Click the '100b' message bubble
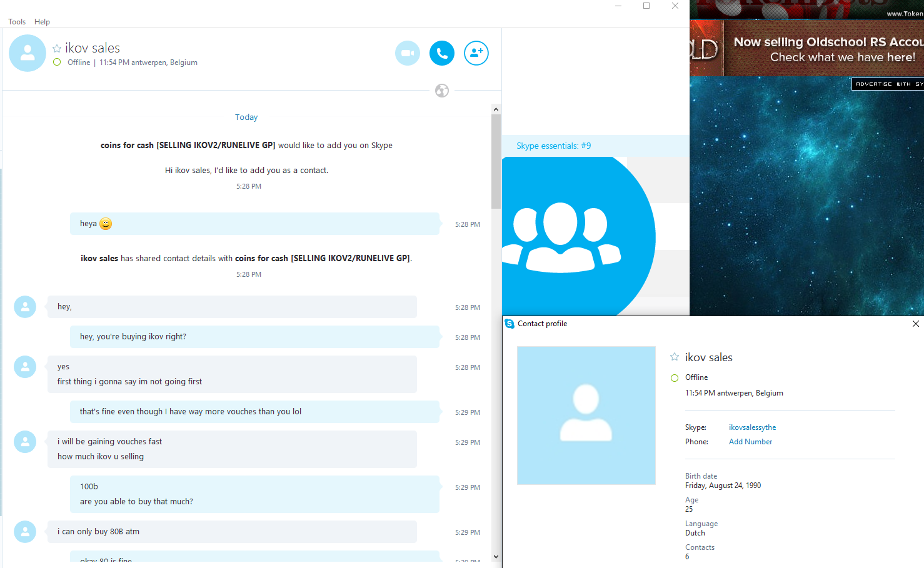The width and height of the screenshot is (924, 568). [x=255, y=494]
